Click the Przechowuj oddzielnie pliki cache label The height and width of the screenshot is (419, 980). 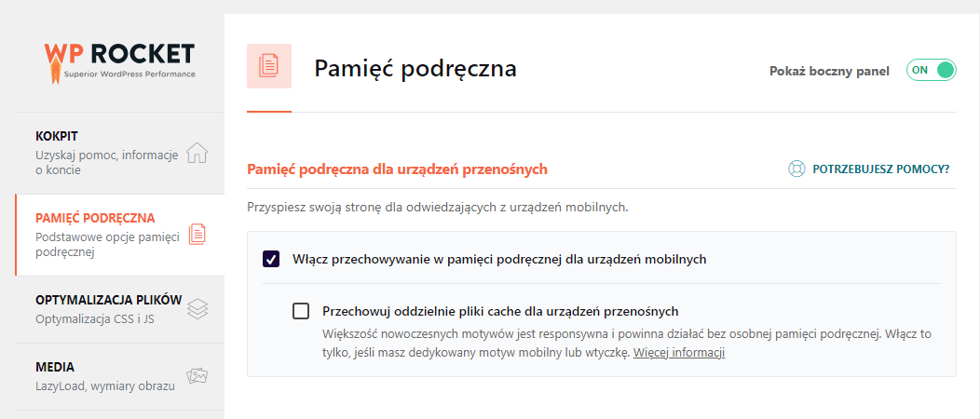click(500, 311)
